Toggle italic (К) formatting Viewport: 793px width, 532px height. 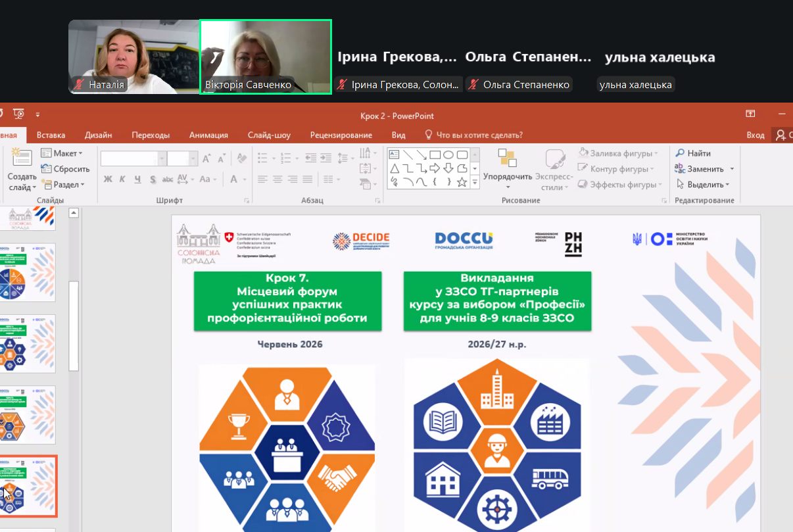coord(122,180)
